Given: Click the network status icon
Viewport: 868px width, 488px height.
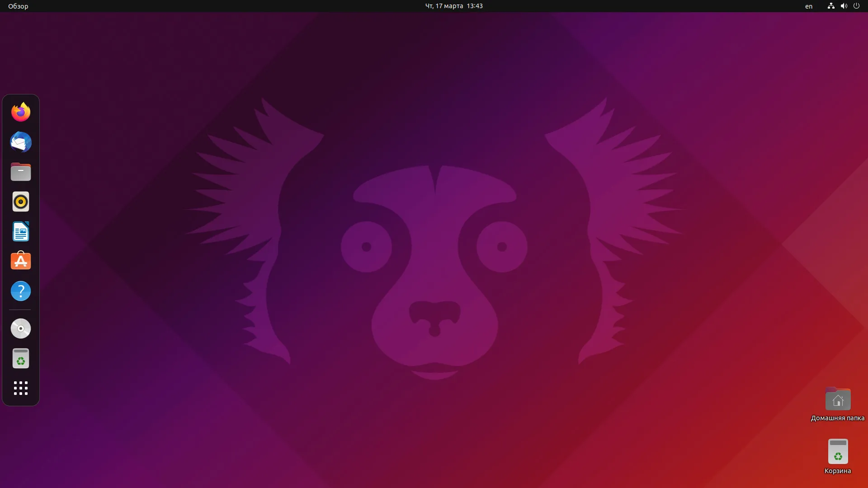Looking at the screenshot, I should (x=831, y=6).
